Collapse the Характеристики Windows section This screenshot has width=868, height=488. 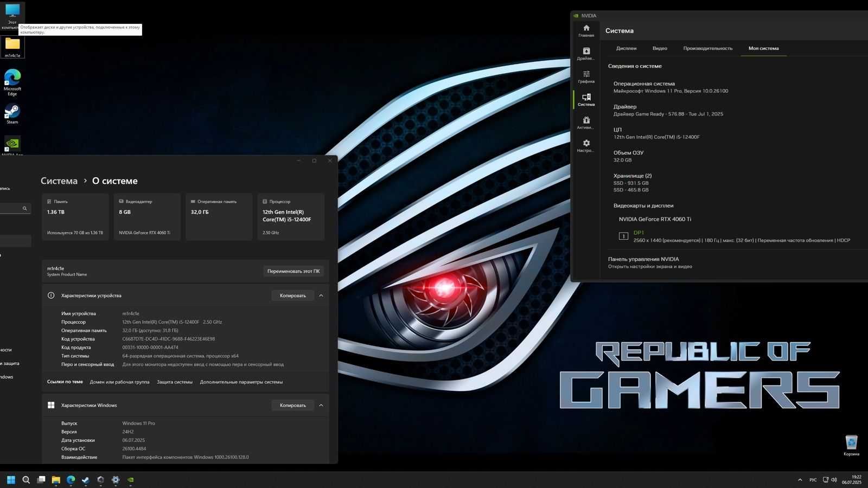tap(321, 405)
